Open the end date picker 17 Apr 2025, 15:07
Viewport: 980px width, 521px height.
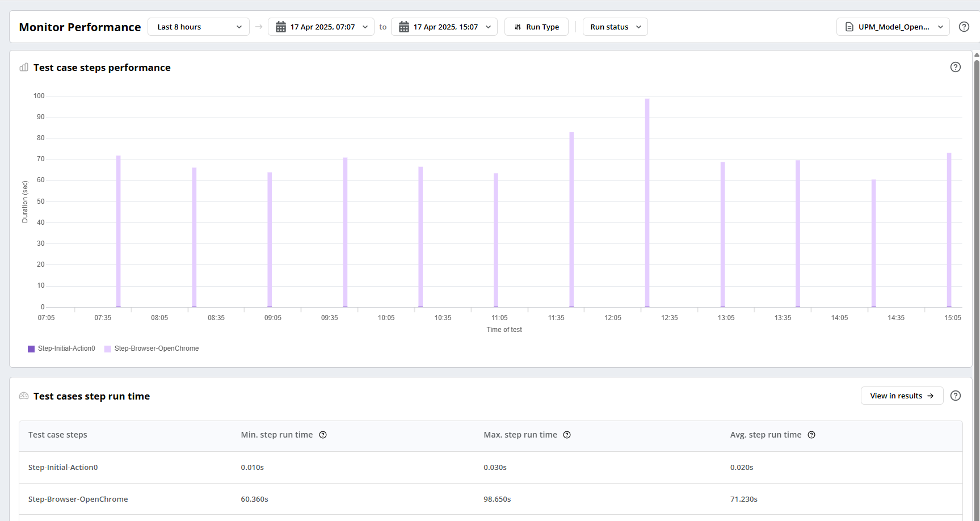[444, 27]
